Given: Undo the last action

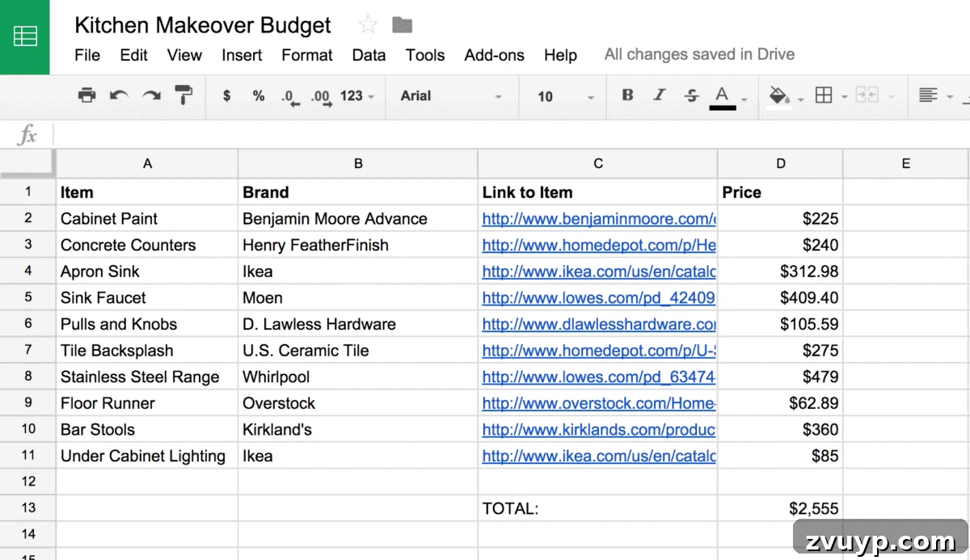Looking at the screenshot, I should coord(119,95).
